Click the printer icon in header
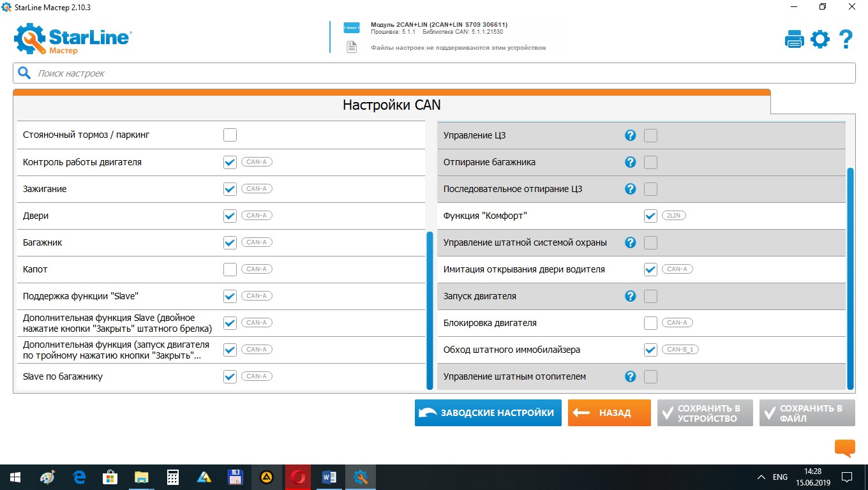 [795, 40]
